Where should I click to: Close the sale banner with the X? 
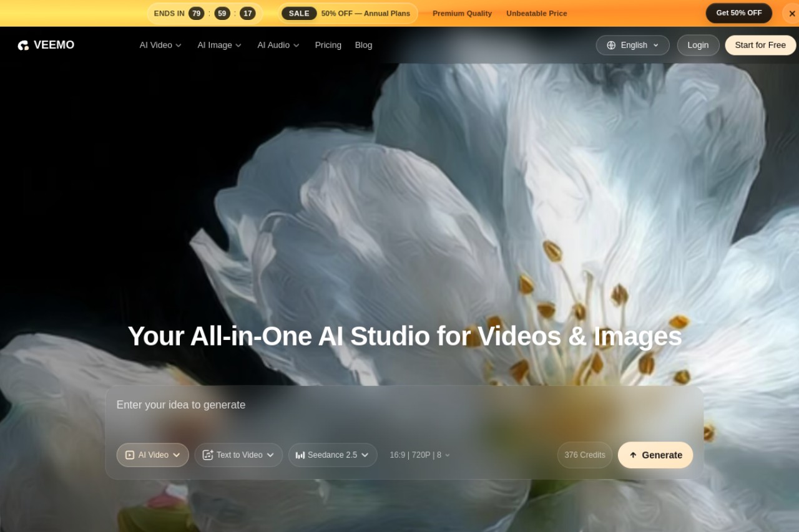pyautogui.click(x=792, y=13)
